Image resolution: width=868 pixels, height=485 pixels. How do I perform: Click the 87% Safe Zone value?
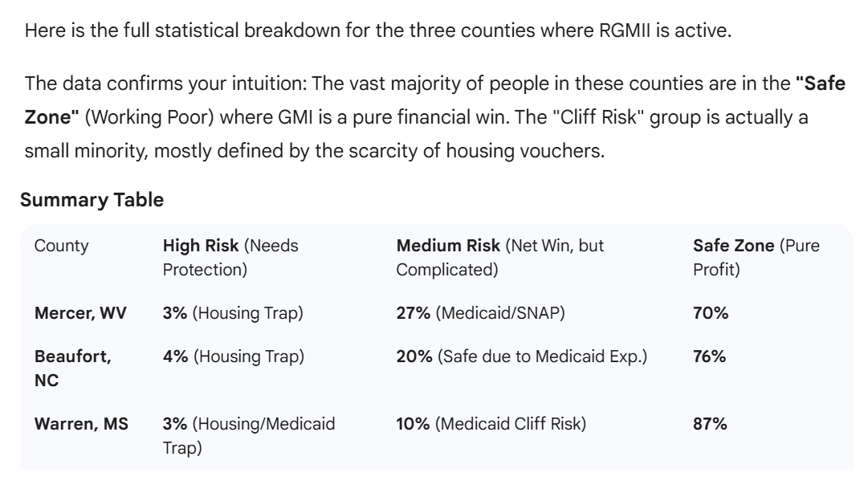(x=710, y=423)
